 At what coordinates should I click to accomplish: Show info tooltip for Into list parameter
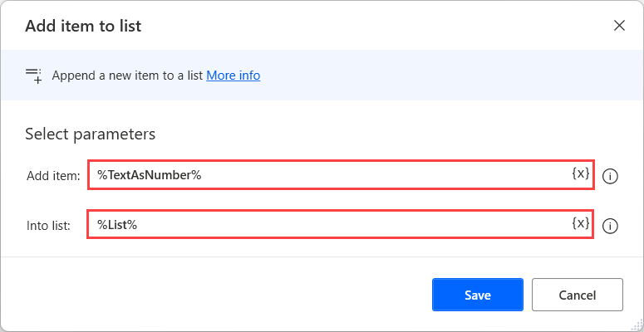(x=610, y=226)
